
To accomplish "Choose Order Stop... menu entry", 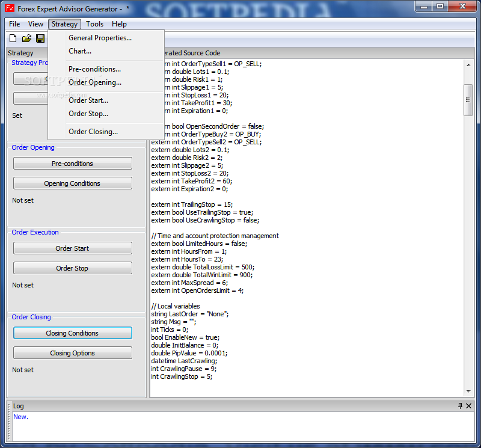I will [x=106, y=114].
